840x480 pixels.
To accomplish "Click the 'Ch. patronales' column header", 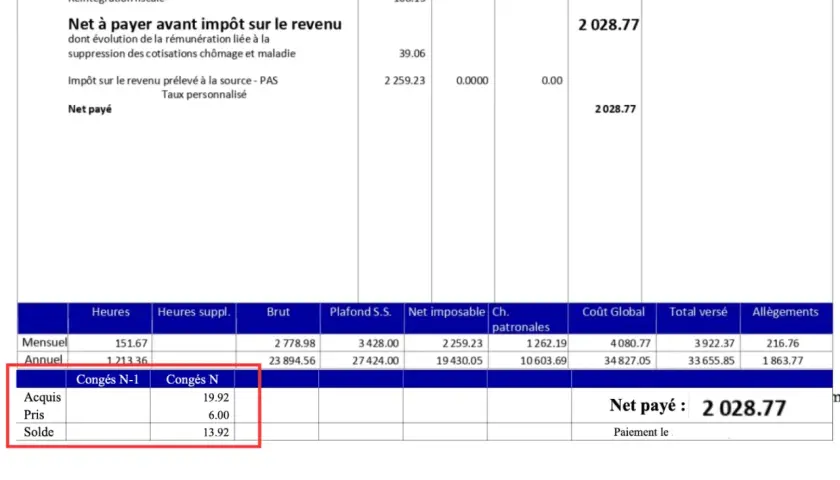I will coord(521,319).
